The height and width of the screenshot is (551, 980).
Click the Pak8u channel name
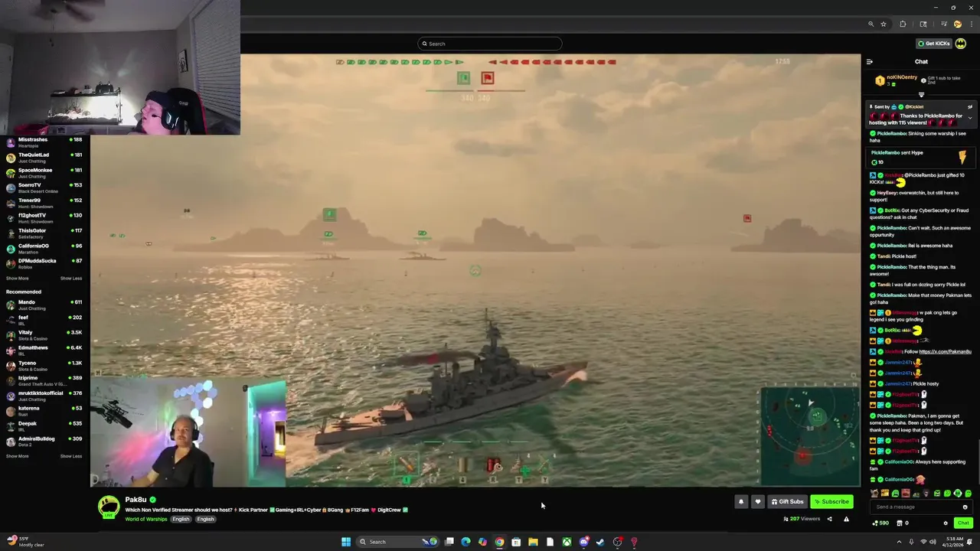click(136, 500)
